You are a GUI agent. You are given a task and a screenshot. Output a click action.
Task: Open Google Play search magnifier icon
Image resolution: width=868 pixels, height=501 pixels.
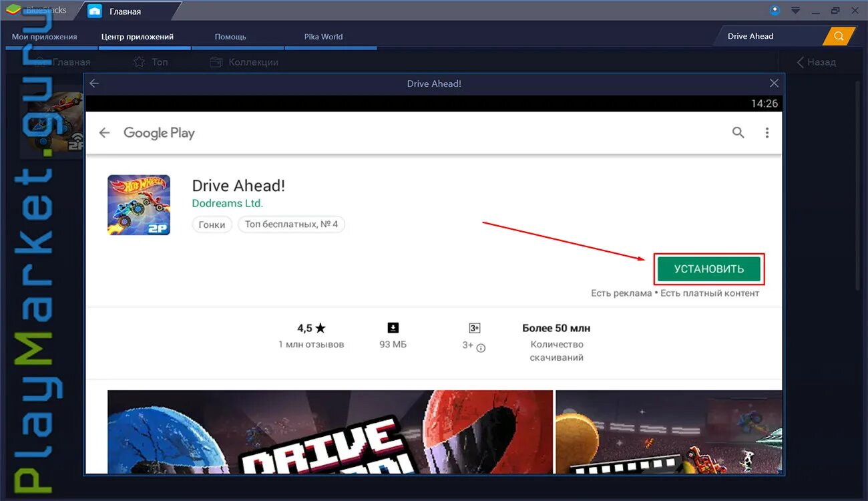pos(738,133)
